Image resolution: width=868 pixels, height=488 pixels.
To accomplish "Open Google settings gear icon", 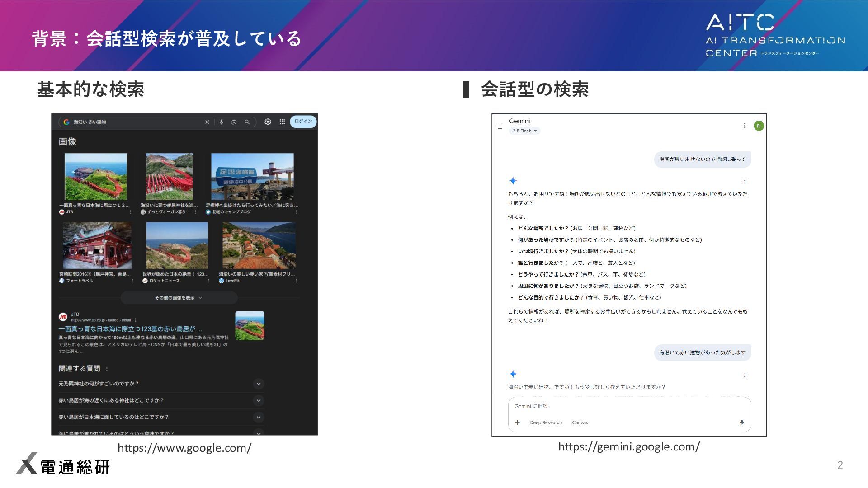I will [x=268, y=122].
